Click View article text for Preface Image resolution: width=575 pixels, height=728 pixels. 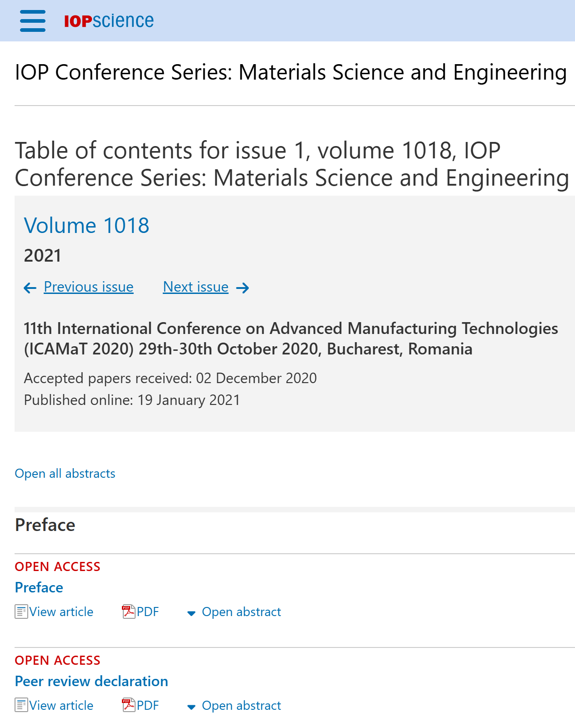61,612
